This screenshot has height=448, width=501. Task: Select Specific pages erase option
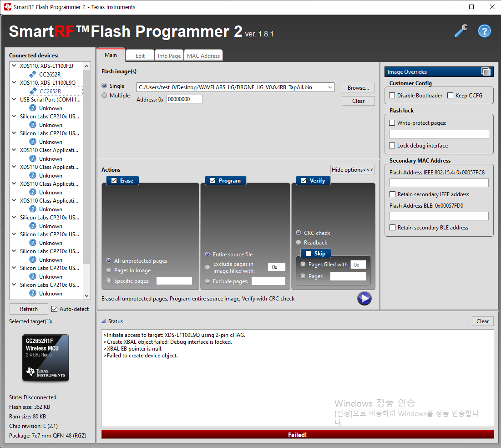point(109,280)
